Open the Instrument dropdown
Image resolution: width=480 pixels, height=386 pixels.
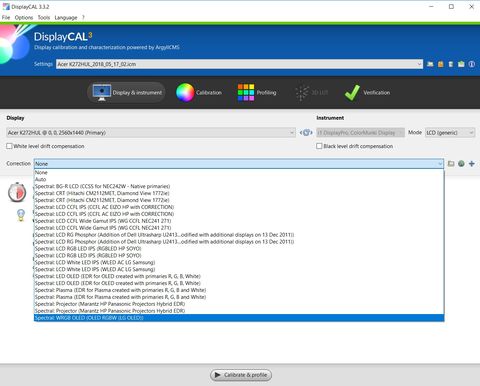pos(360,133)
